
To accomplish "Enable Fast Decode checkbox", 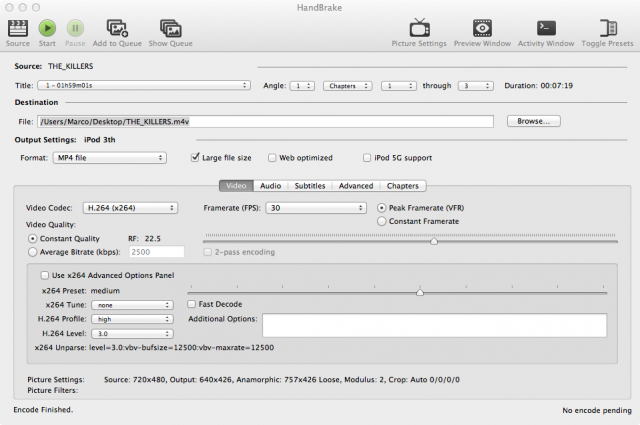I will 191,304.
